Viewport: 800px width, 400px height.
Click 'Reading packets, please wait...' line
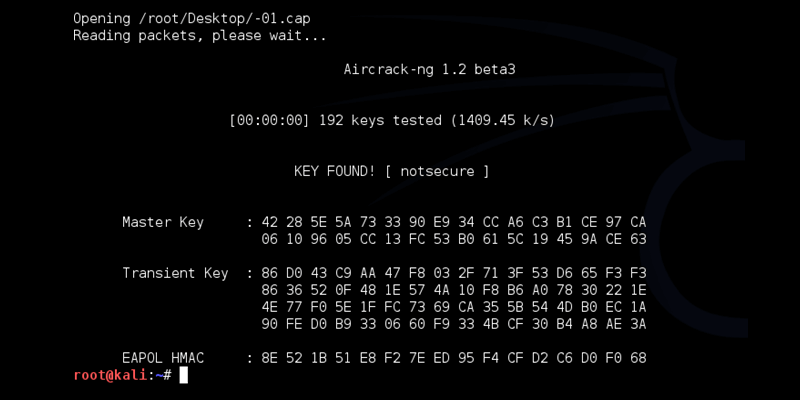(x=199, y=36)
